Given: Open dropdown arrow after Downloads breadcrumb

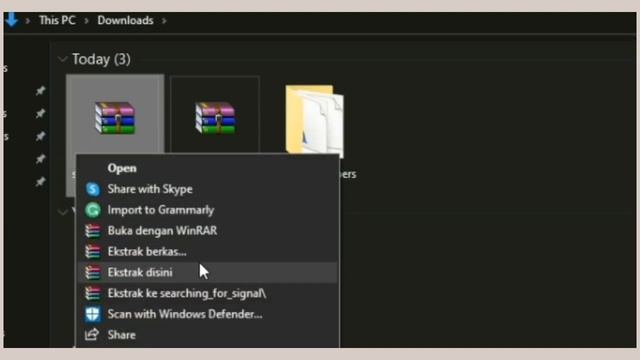Looking at the screenshot, I should (x=164, y=20).
